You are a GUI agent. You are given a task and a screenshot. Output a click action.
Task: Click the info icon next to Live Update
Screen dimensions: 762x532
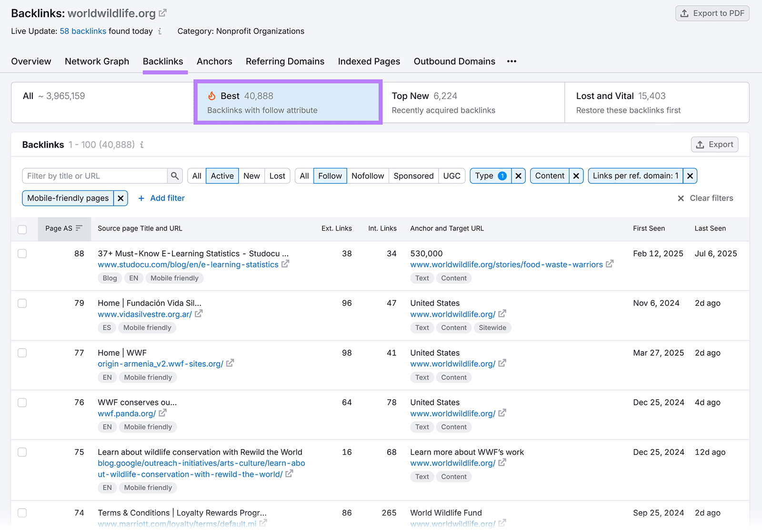coord(160,31)
